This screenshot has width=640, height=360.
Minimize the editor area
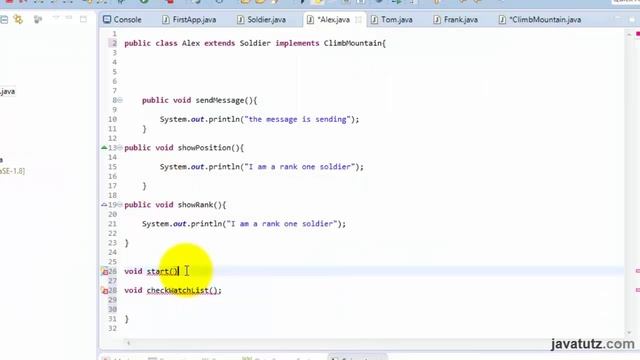[x=618, y=19]
